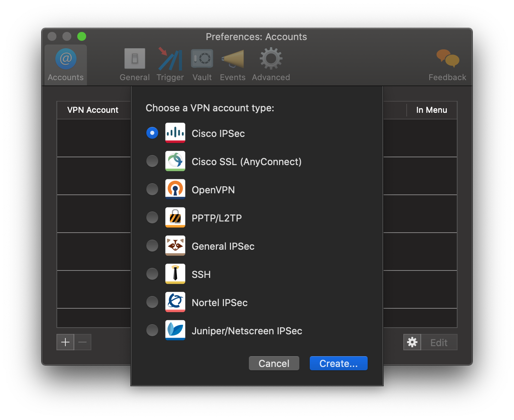Switch to the General preferences tab

134,65
